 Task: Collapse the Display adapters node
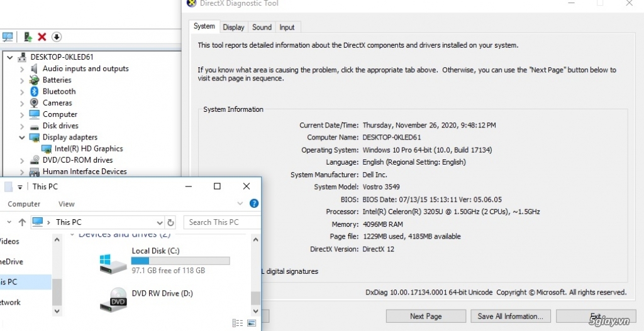coord(22,138)
